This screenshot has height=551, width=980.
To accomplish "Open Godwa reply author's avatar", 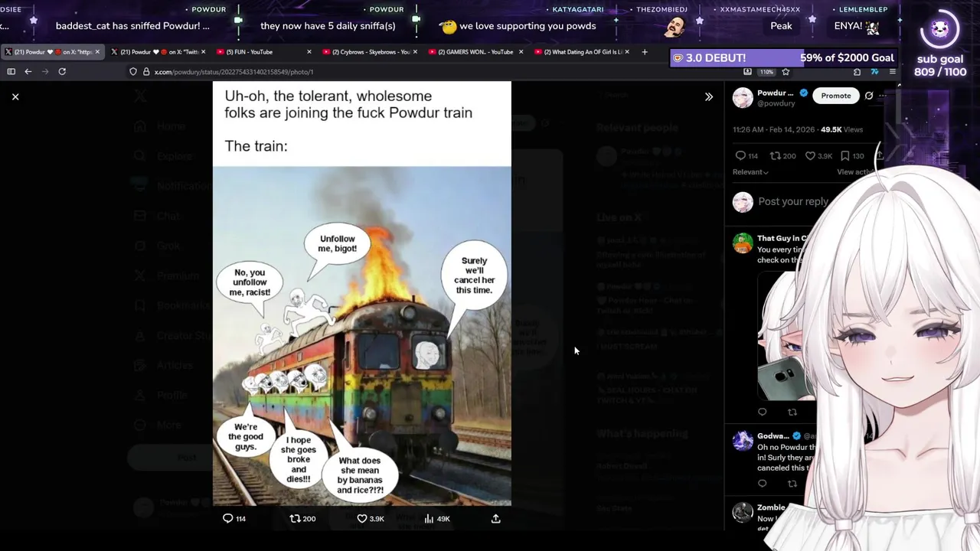I will pos(743,441).
